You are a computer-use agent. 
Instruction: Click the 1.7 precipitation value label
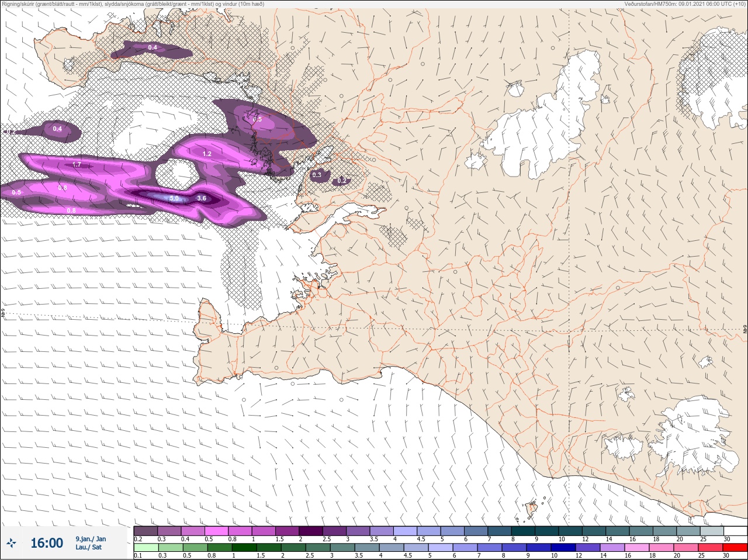click(77, 165)
